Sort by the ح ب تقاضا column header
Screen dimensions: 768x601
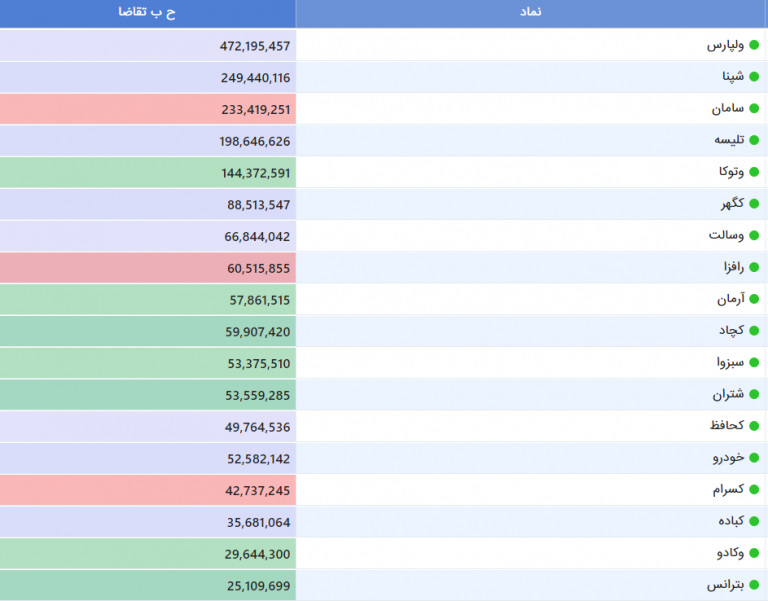click(x=148, y=12)
